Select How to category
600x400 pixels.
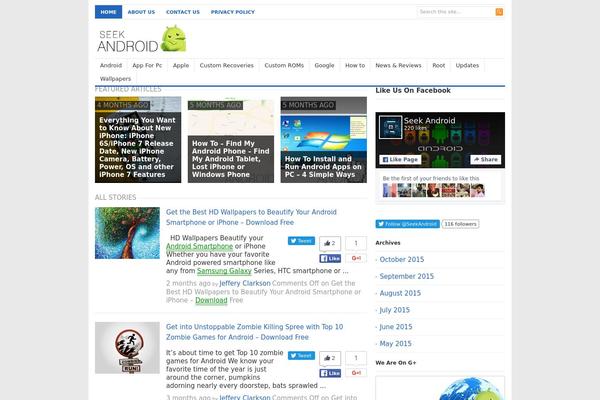[355, 65]
